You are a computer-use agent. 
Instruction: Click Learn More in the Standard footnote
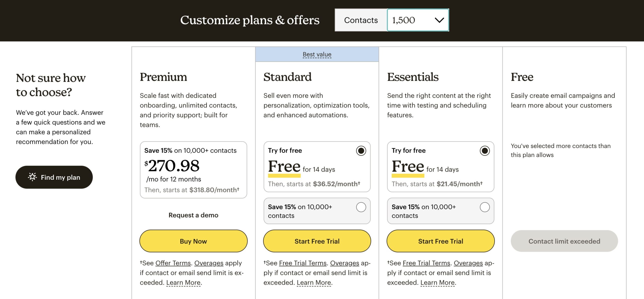point(314,283)
